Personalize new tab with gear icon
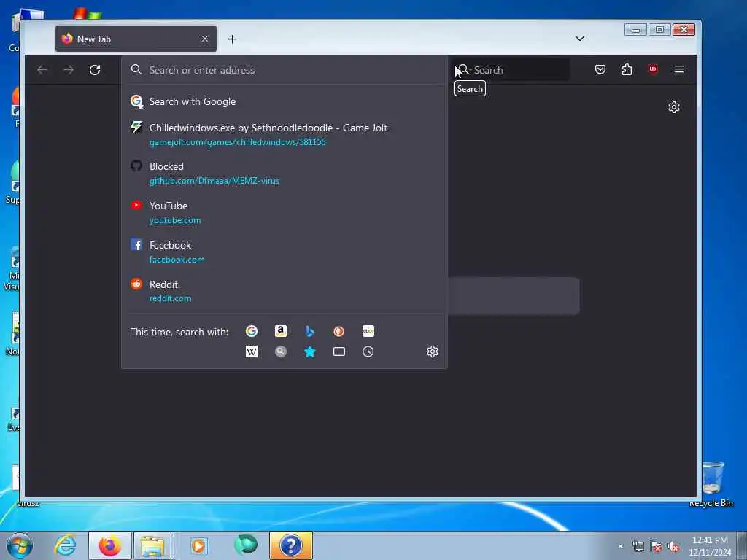The image size is (747, 560). [673, 107]
